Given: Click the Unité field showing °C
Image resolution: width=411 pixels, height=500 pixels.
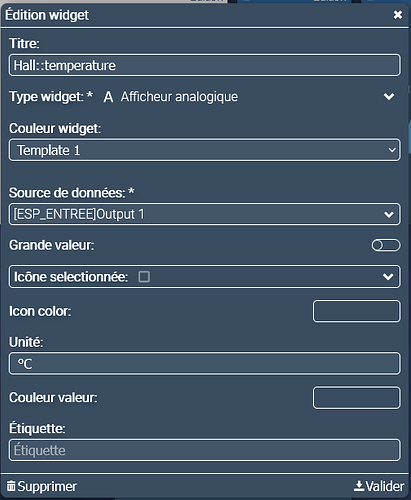Looking at the screenshot, I should pyautogui.click(x=205, y=363).
